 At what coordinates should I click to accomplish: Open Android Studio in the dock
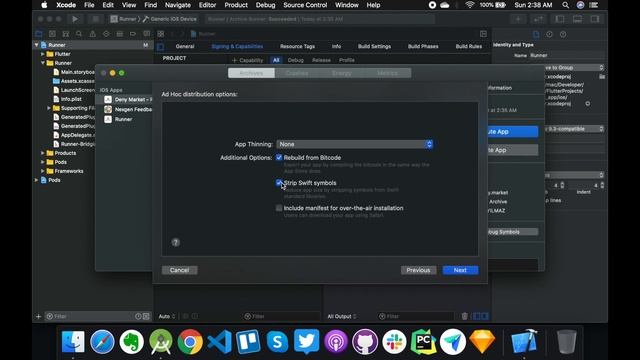(161, 341)
